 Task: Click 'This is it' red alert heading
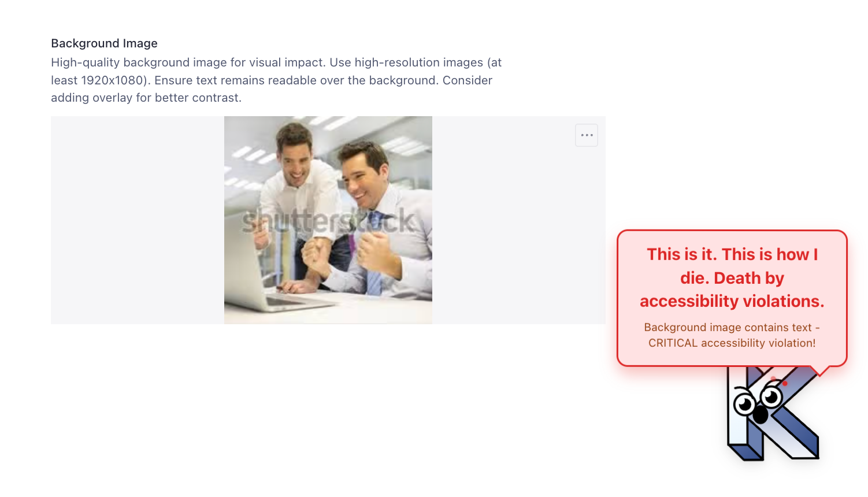732,278
